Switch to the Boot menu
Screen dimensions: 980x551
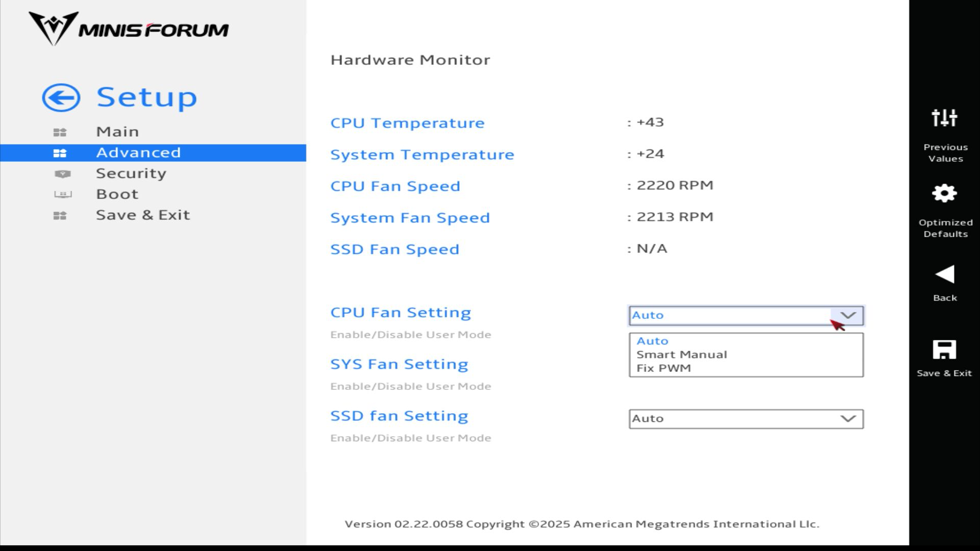[x=117, y=194]
